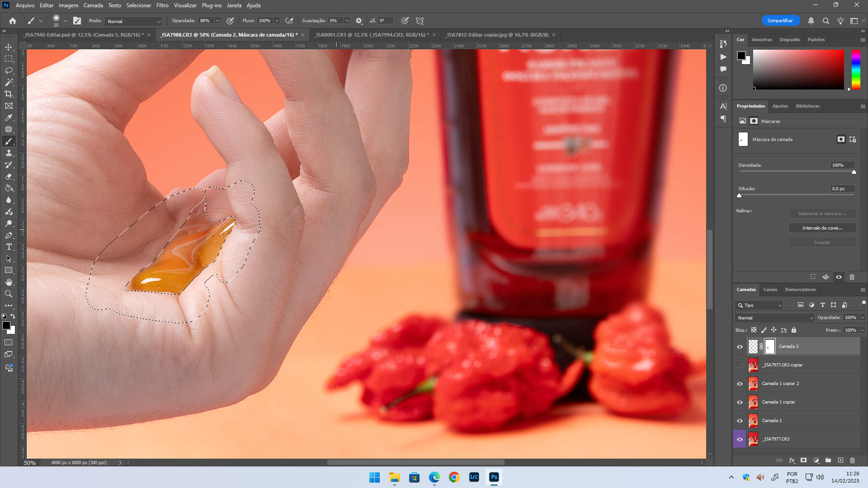This screenshot has height=488, width=868.
Task: Expand the Opacidade dropdown arrow in options bar
Action: click(x=217, y=21)
